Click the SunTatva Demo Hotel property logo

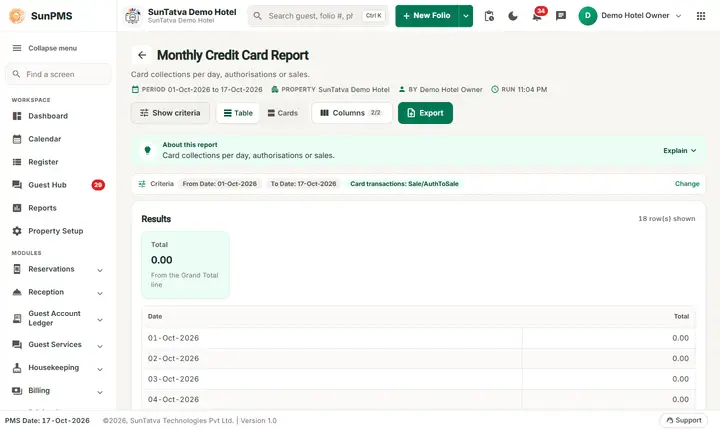(133, 16)
